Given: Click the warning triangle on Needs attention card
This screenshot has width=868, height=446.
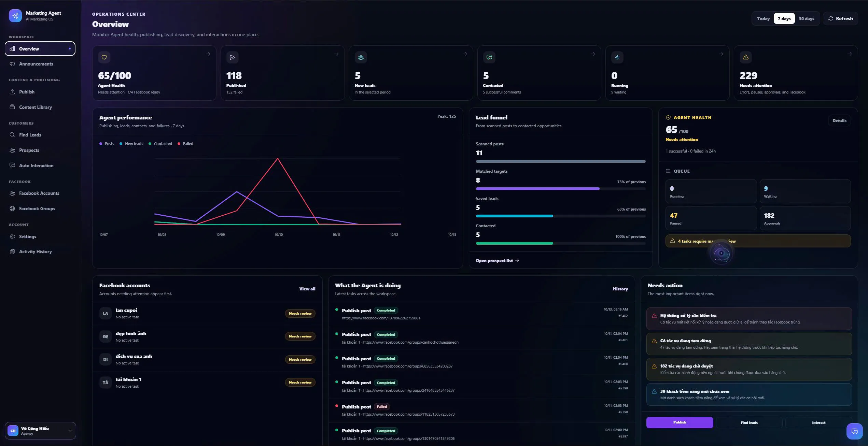Looking at the screenshot, I should pos(746,57).
